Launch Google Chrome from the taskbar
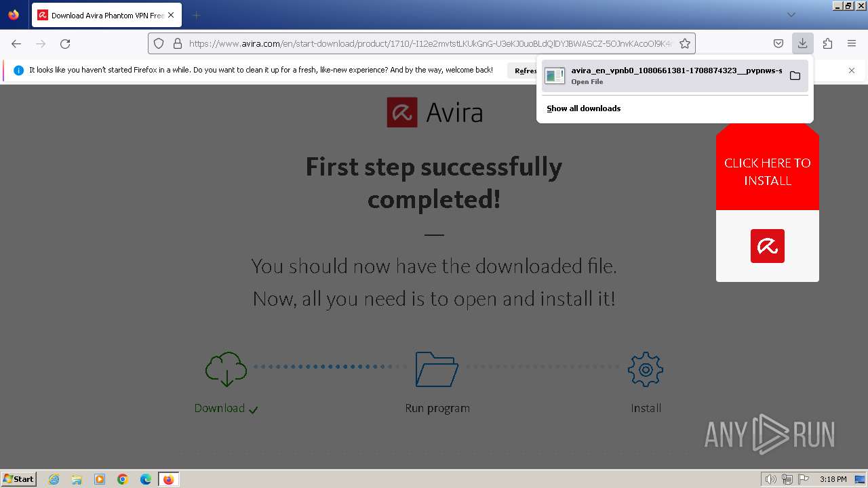The height and width of the screenshot is (488, 868). point(123,479)
